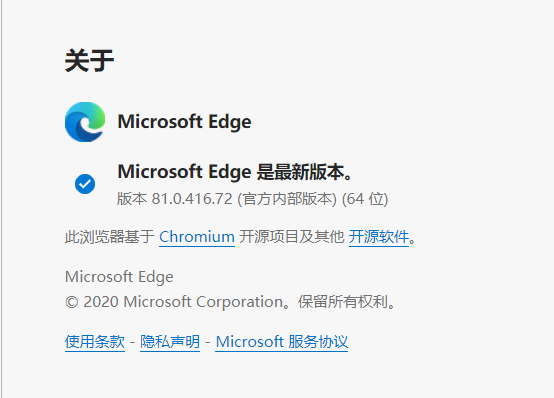Click the (64 位) label
Screen dimensions: 554x398
pos(365,199)
